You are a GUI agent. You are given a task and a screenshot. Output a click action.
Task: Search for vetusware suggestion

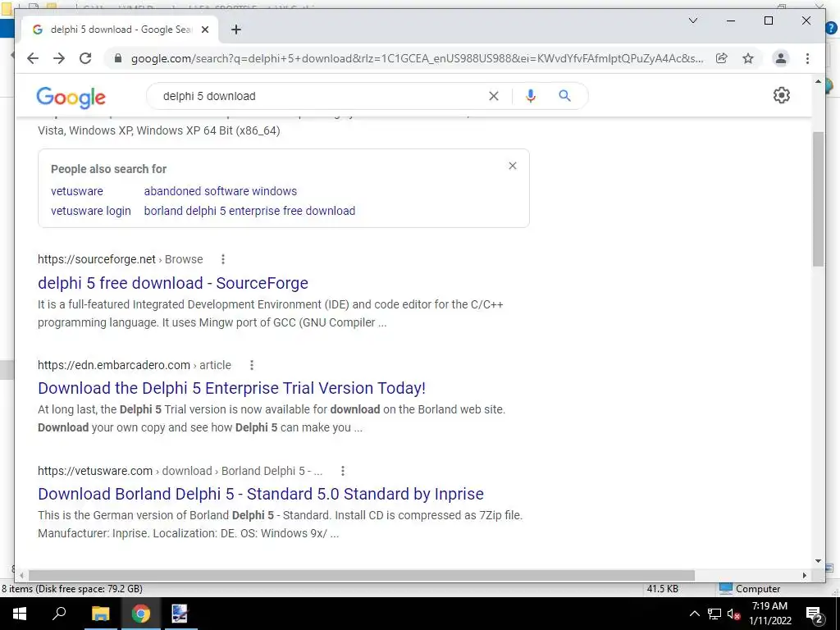[76, 191]
